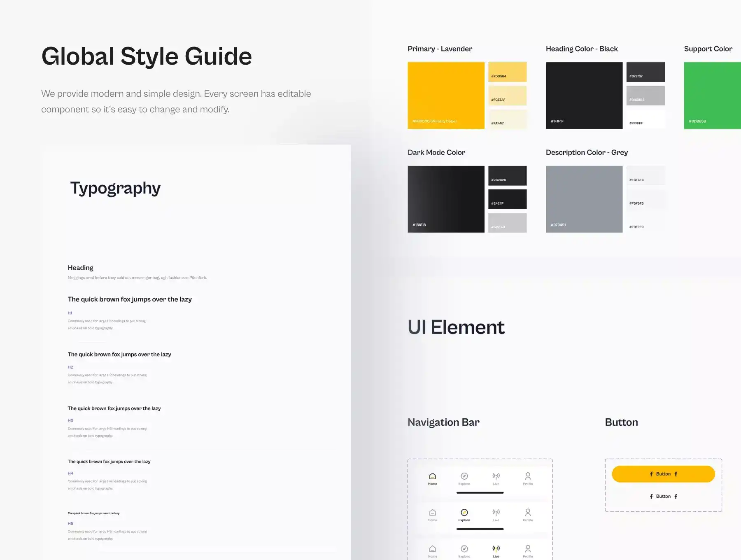This screenshot has height=560, width=741.
Task: Select the large grey #979491 description swatch
Action: click(584, 199)
